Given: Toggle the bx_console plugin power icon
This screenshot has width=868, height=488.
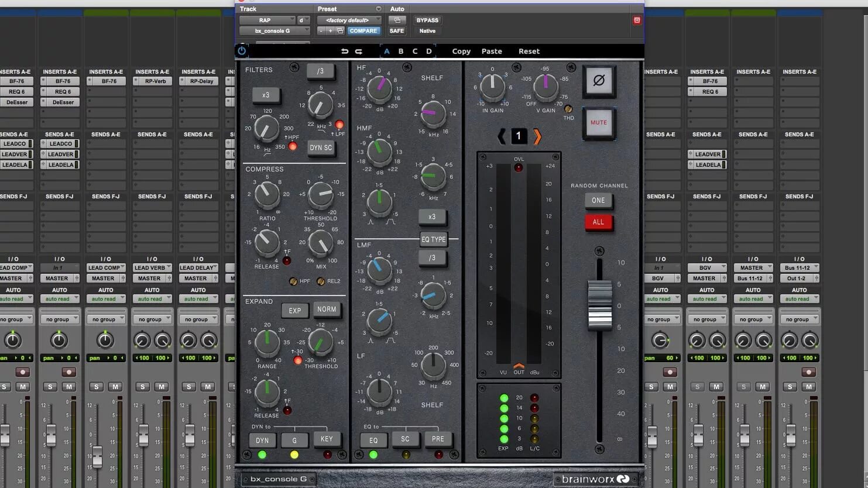Looking at the screenshot, I should click(241, 51).
